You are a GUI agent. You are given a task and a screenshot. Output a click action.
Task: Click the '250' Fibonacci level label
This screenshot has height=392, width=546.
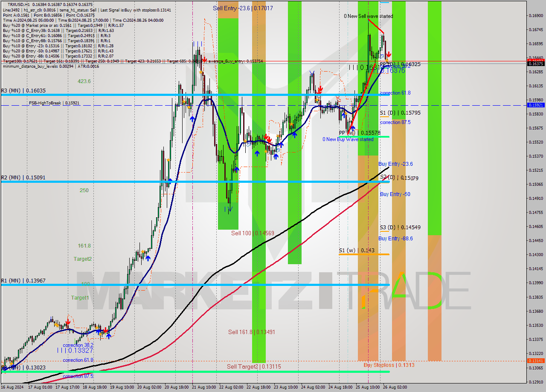[84, 190]
